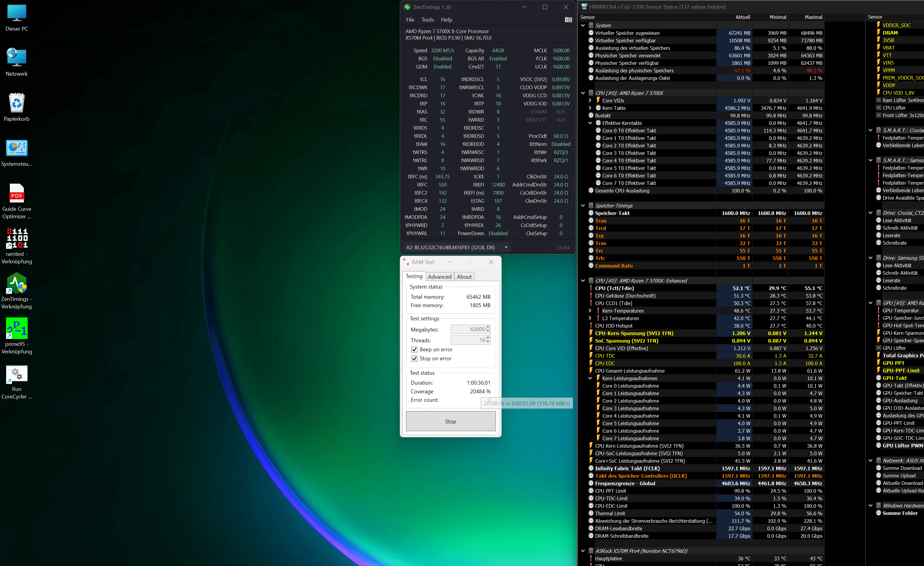Screen dimensions: 924x566
Task: Select the DRAM-Lesebandbreite row
Action: click(701, 528)
